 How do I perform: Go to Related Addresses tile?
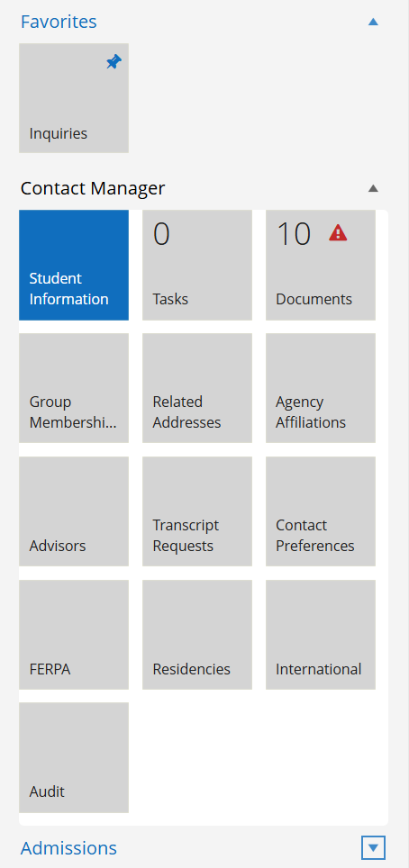(197, 388)
